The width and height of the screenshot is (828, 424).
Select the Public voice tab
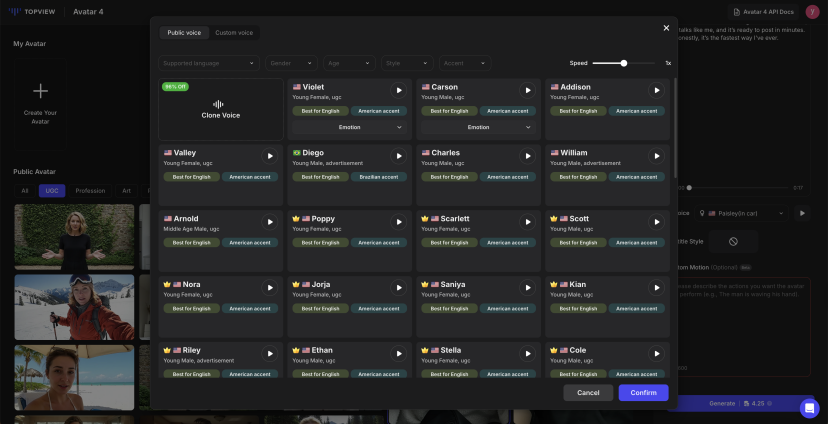point(183,33)
